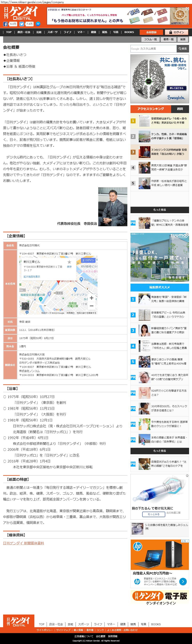Open footer ライフ navigation item
This screenshot has width=192, height=644.
(x=98, y=624)
